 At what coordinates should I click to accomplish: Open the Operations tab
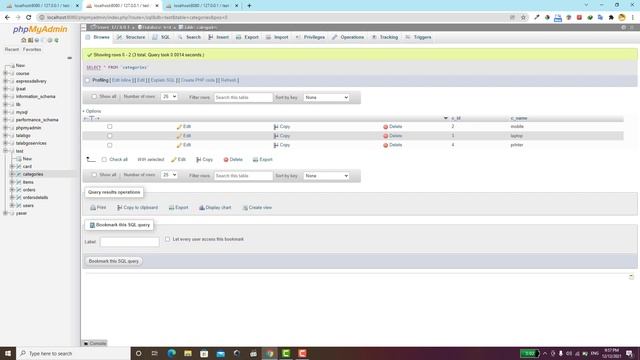pos(348,37)
